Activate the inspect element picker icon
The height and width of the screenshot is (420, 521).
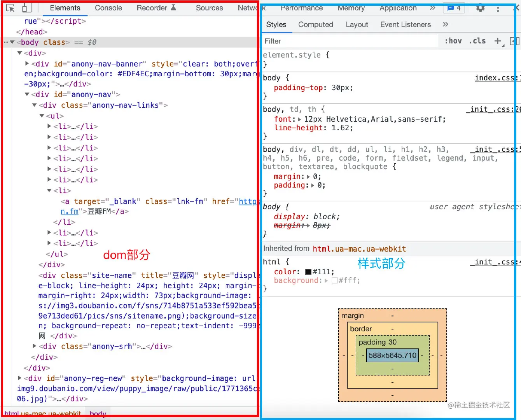(10, 8)
